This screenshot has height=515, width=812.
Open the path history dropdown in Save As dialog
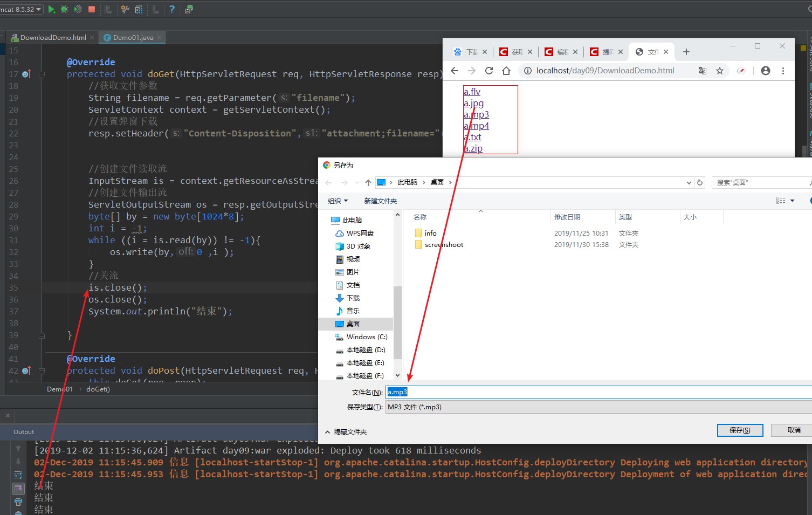click(689, 182)
